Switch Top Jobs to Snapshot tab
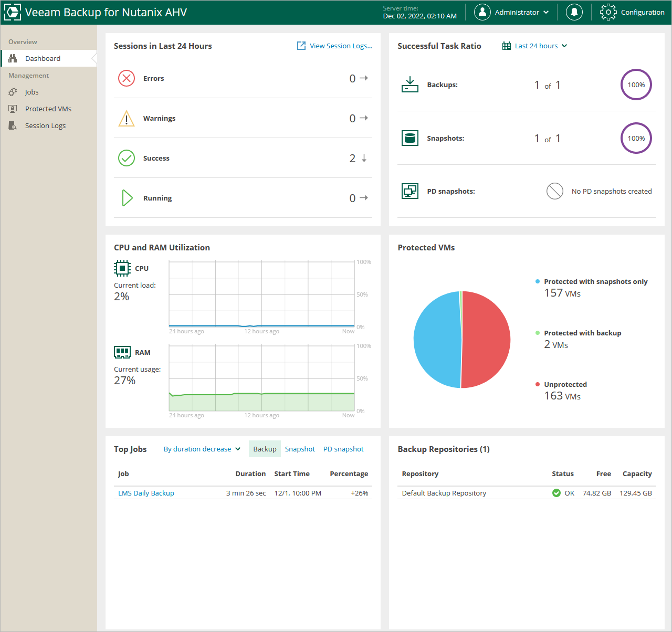Image resolution: width=672 pixels, height=632 pixels. point(300,449)
